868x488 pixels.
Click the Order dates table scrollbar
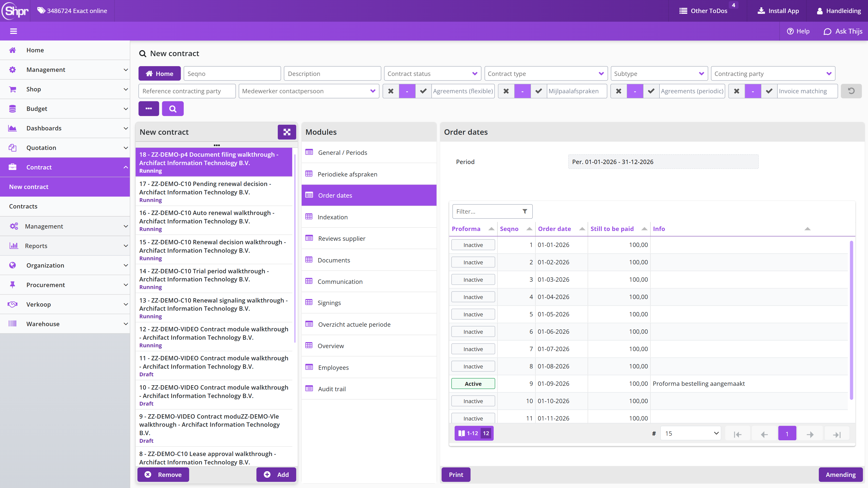click(851, 320)
